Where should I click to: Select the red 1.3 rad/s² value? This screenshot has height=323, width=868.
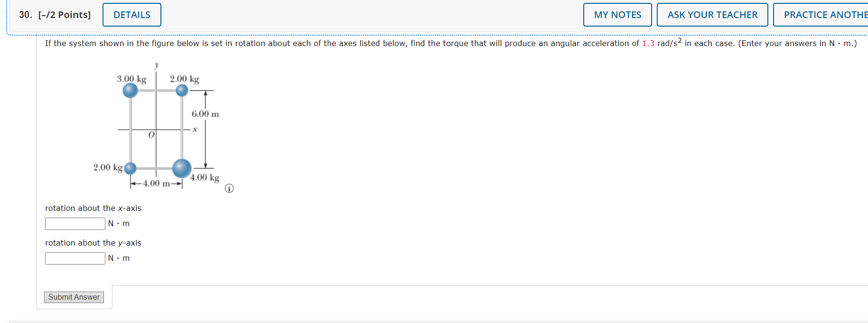coord(648,43)
